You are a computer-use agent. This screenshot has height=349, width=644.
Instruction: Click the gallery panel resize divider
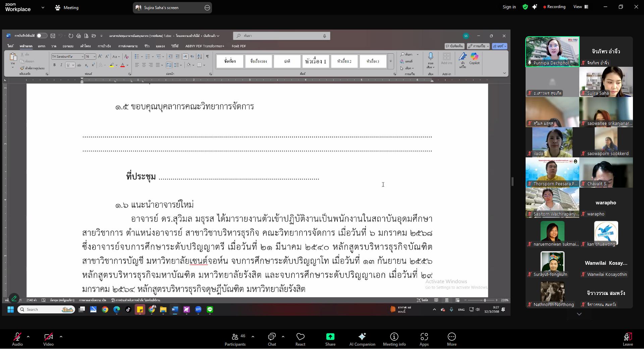[x=513, y=182]
